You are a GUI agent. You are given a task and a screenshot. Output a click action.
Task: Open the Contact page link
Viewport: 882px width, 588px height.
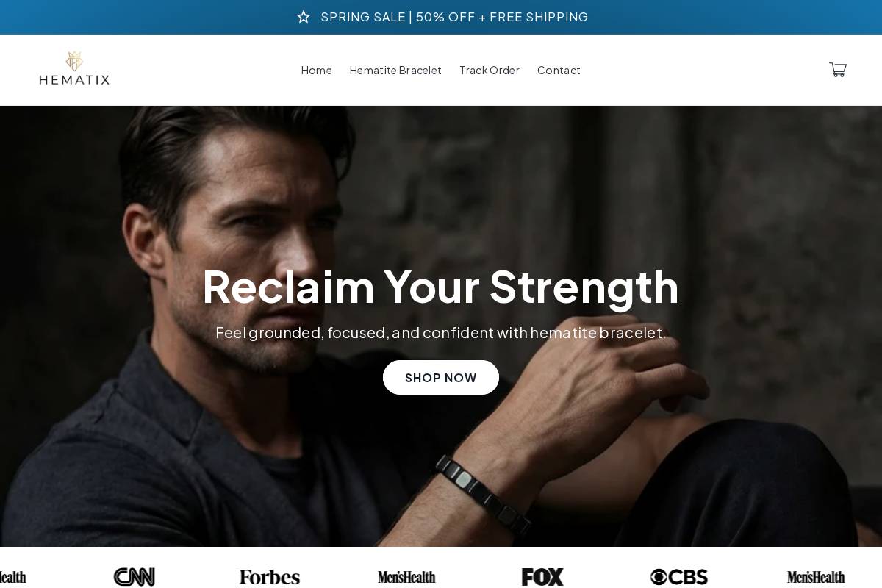(x=559, y=70)
